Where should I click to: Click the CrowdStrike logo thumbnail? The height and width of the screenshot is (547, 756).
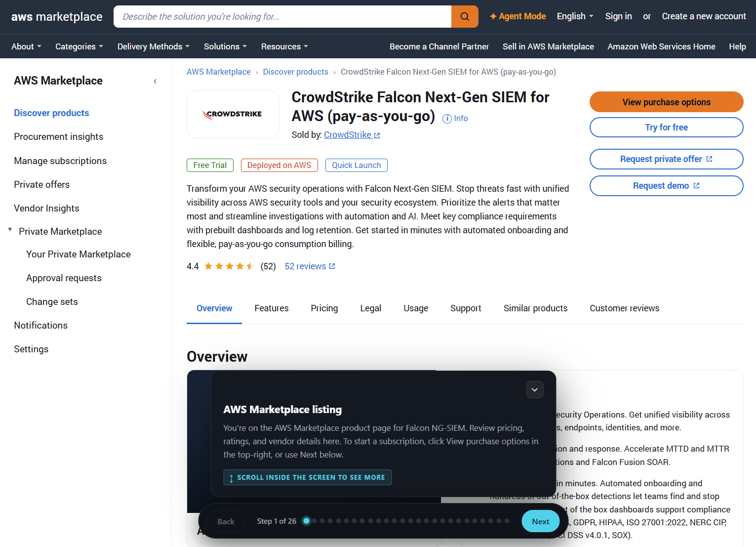[x=233, y=114]
